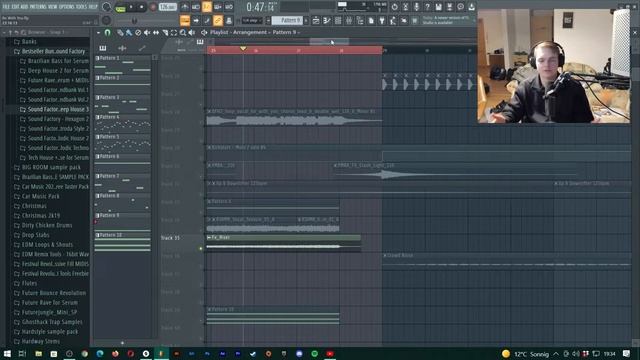Screen dimensions: 640x360
Task: Open the playlist view icon
Action: [x=316, y=20]
